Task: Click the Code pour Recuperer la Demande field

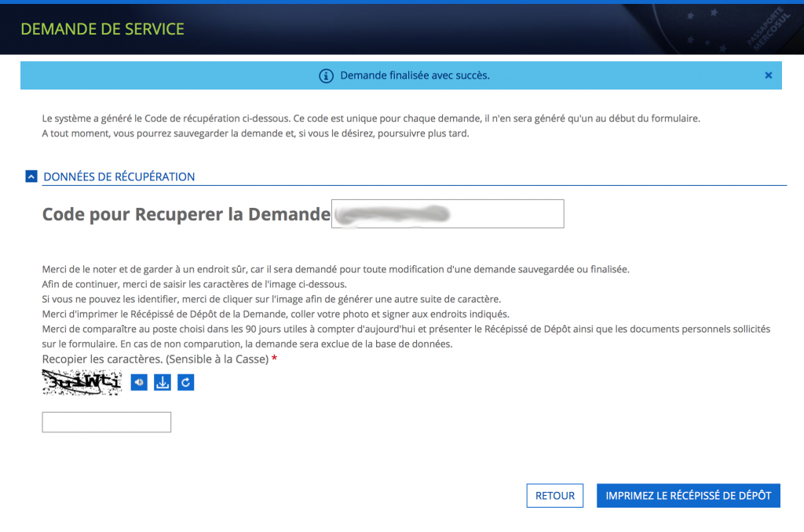Action: coord(448,213)
